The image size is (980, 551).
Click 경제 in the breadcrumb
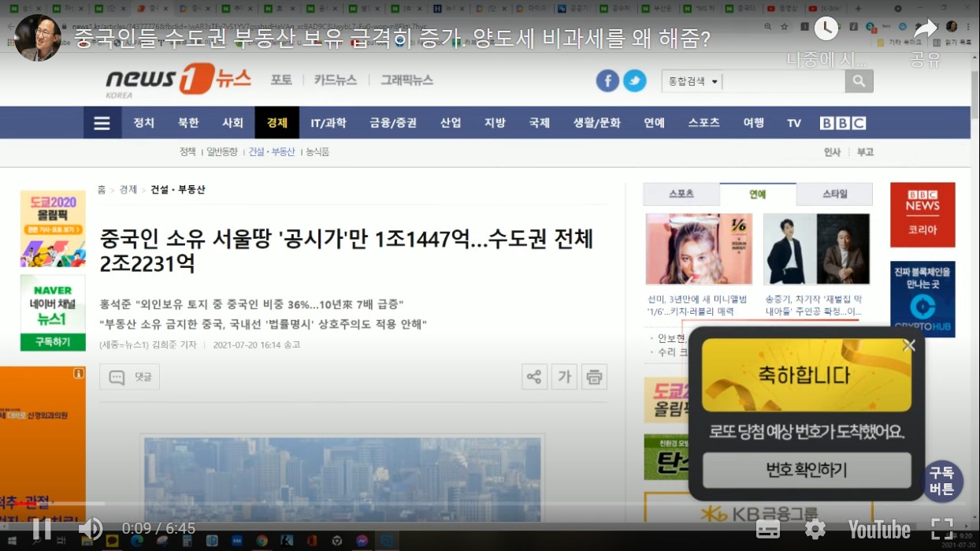128,190
